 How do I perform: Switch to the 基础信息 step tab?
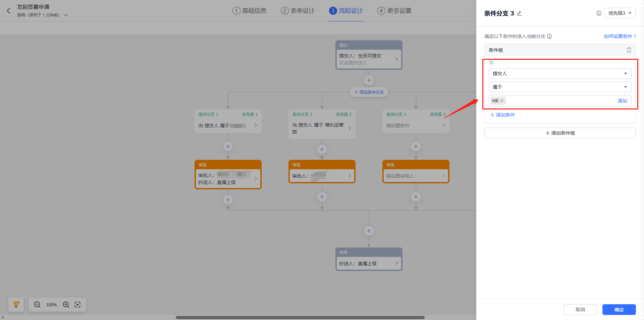250,11
